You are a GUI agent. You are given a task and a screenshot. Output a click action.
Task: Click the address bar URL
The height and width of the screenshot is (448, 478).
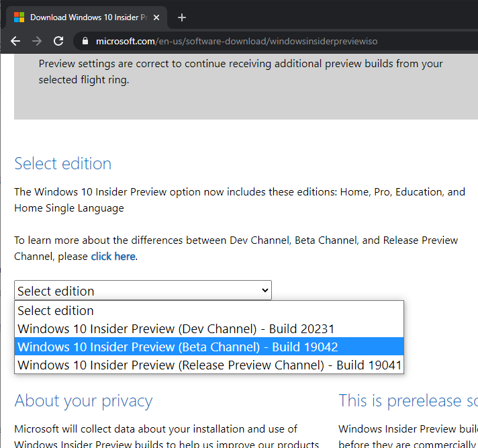coord(236,41)
